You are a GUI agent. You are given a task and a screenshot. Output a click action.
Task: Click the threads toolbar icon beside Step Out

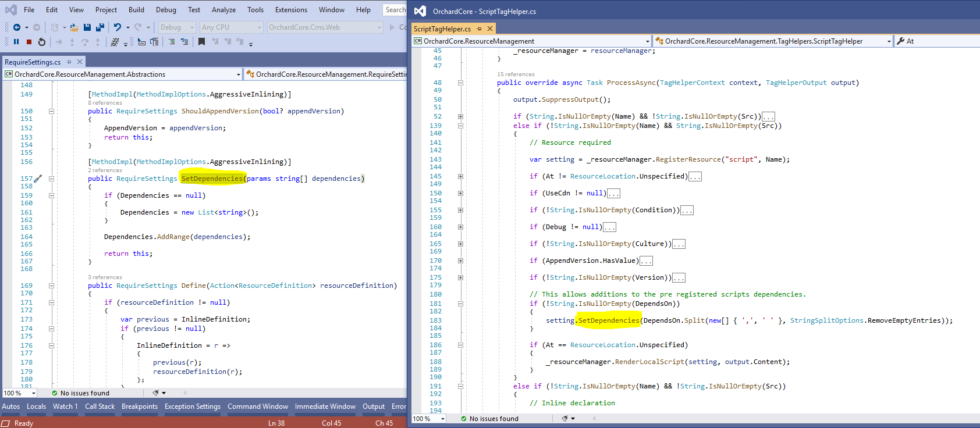point(115,42)
